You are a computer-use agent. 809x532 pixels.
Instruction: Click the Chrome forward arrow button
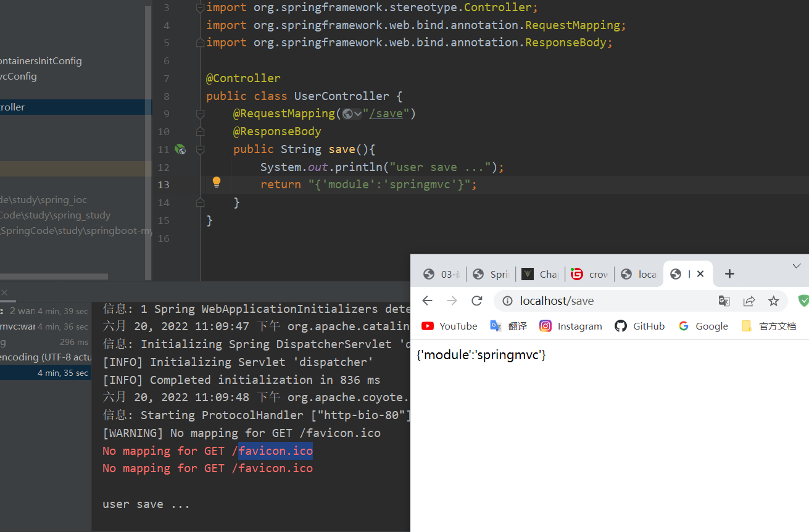(452, 301)
